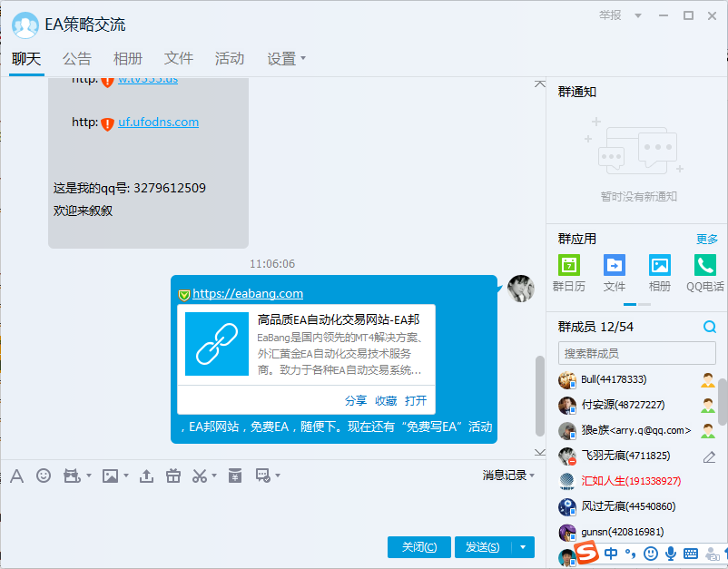Viewport: 728px width, 569px height.
Task: Click the chat scroll-up arrow
Action: point(539,84)
